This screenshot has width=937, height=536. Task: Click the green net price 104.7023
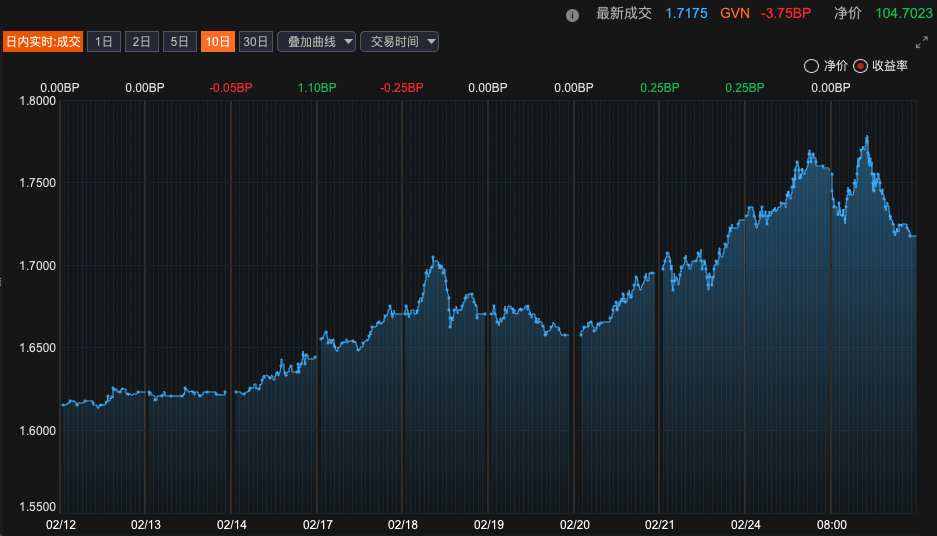pyautogui.click(x=901, y=14)
